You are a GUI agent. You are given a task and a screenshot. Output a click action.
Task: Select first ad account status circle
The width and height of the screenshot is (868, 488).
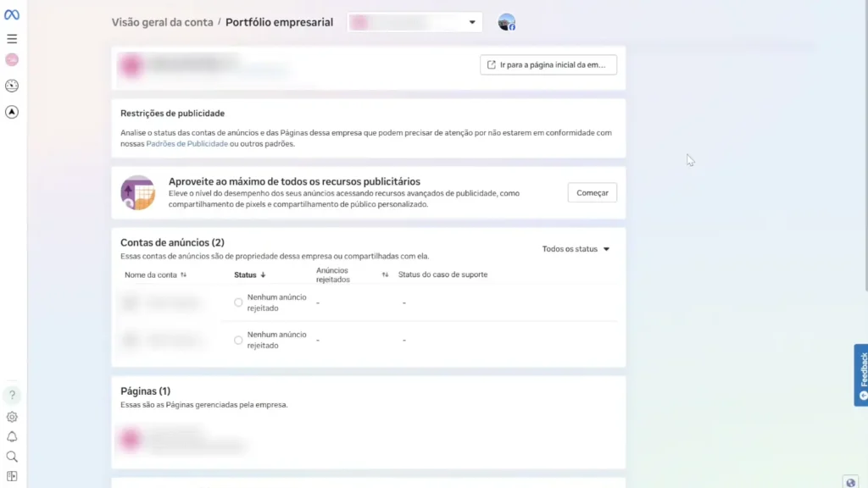click(x=238, y=302)
